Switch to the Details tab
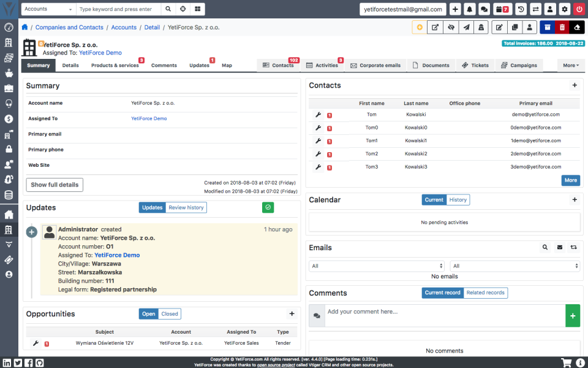588x368 pixels. (x=70, y=65)
